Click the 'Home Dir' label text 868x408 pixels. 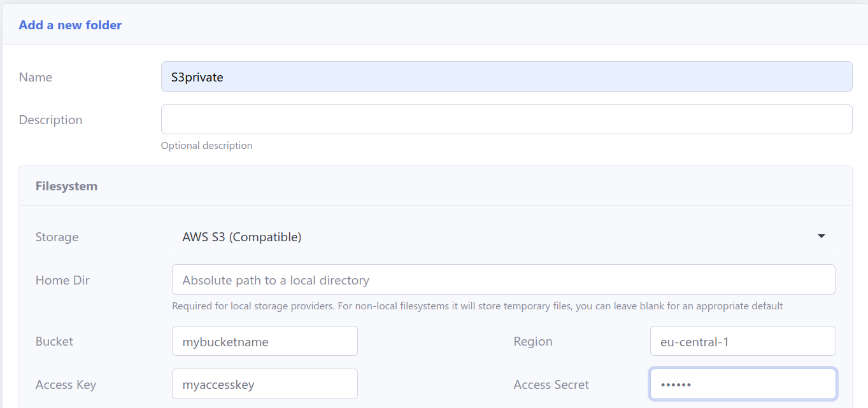[x=62, y=281]
